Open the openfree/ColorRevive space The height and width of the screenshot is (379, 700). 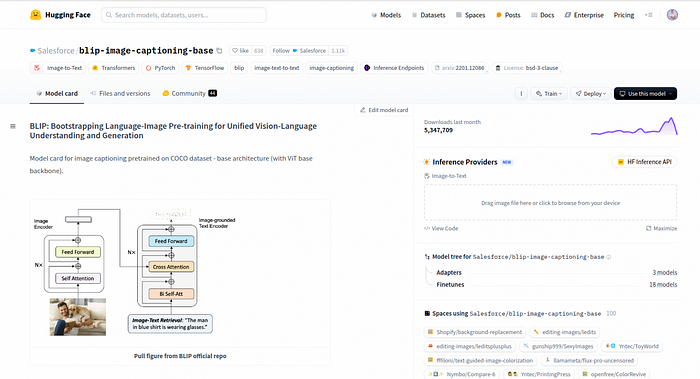point(614,374)
